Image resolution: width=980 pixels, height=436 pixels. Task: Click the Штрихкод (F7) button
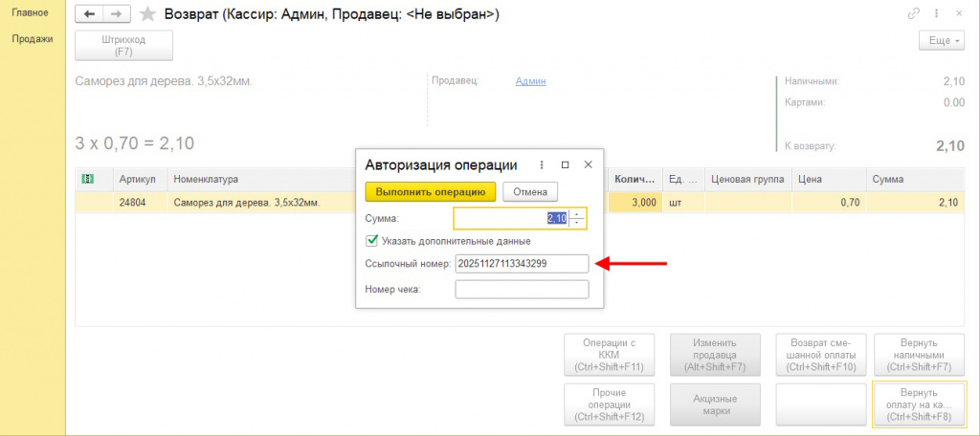(x=123, y=46)
